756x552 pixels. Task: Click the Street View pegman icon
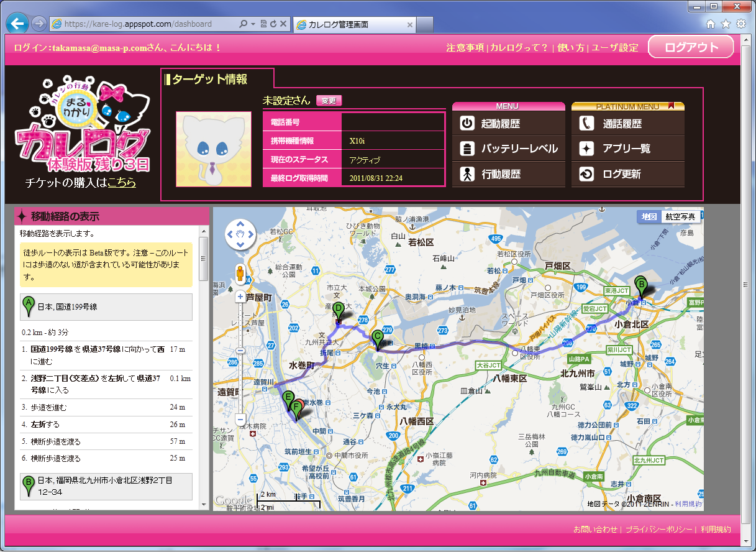click(240, 273)
